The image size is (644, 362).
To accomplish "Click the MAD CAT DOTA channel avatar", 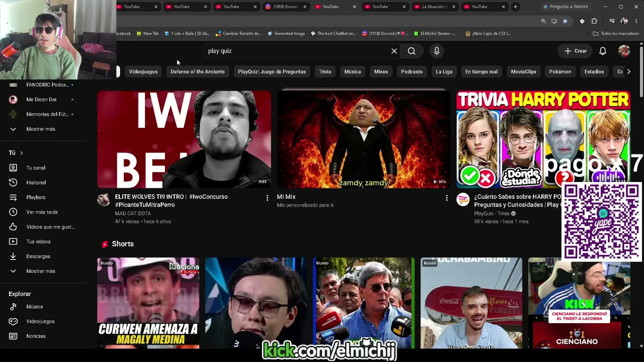I will click(104, 200).
